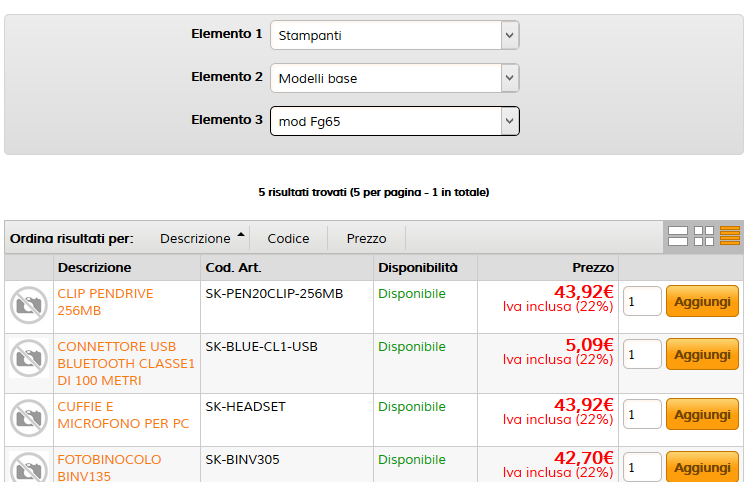
Task: Click the ascending sort arrow beside Descrizione
Action: [241, 235]
